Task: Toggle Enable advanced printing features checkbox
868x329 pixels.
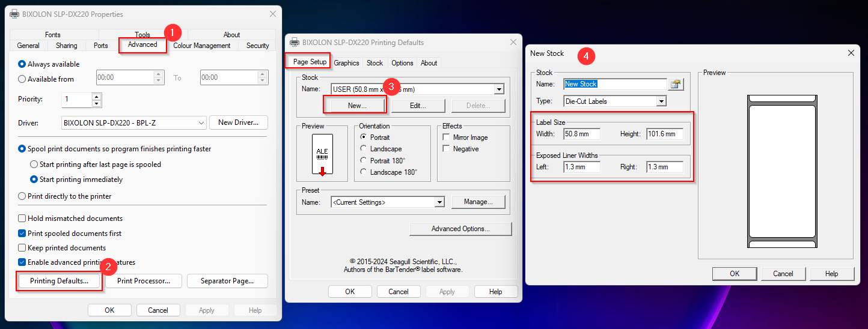Action: (22, 262)
